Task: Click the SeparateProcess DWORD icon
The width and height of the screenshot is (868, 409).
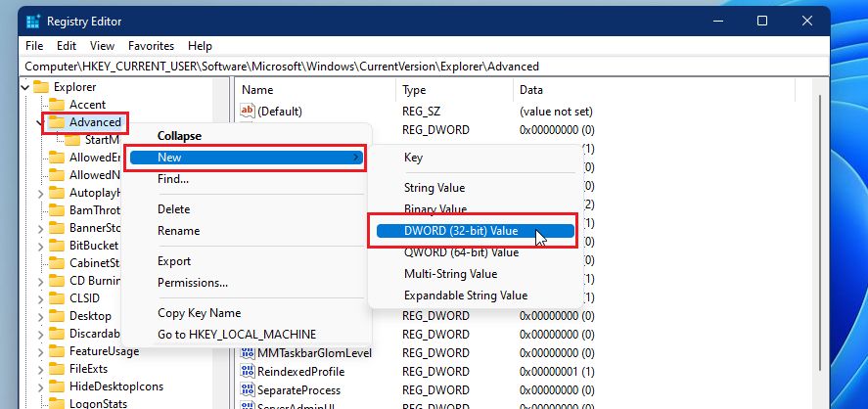Action: tap(248, 390)
